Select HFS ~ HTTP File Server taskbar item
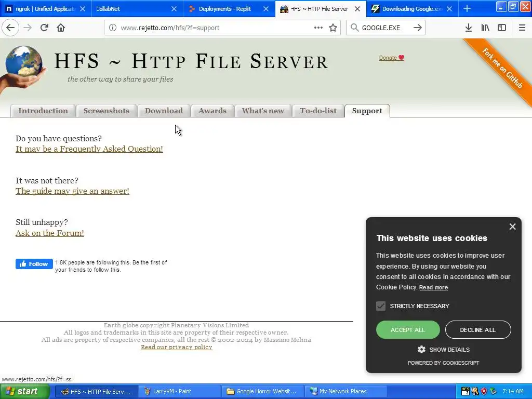Image resolution: width=532 pixels, height=399 pixels. tap(97, 392)
